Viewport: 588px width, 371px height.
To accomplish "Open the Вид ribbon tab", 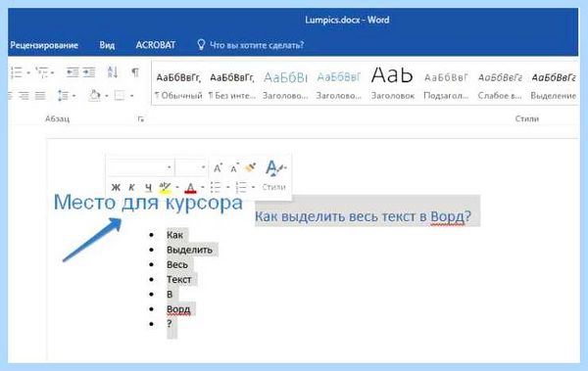I will [x=107, y=45].
